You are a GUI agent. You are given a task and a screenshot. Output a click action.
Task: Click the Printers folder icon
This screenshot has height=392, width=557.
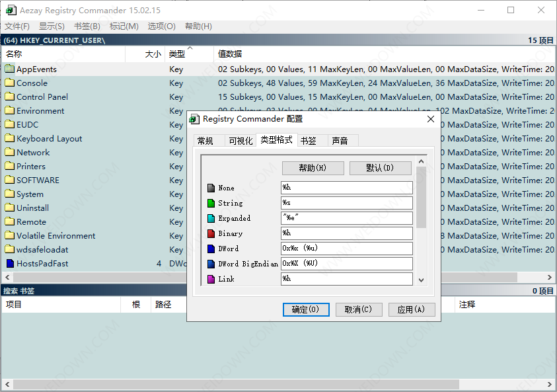point(10,166)
